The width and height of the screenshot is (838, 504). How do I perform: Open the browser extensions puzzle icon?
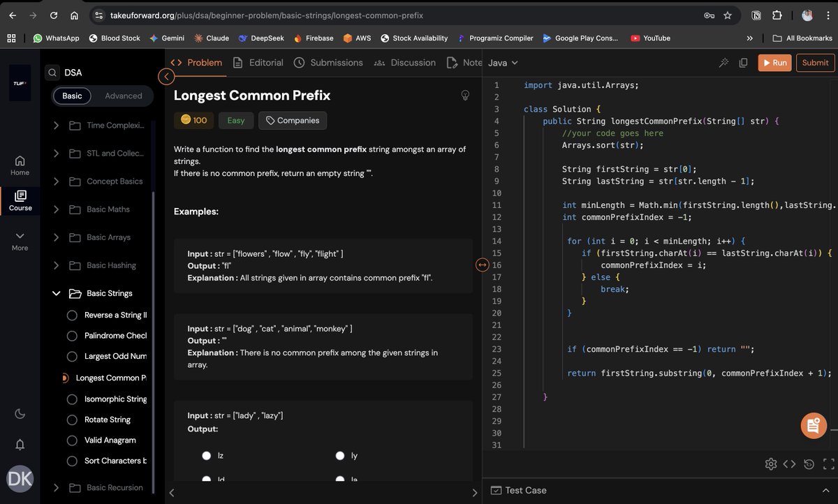(777, 15)
